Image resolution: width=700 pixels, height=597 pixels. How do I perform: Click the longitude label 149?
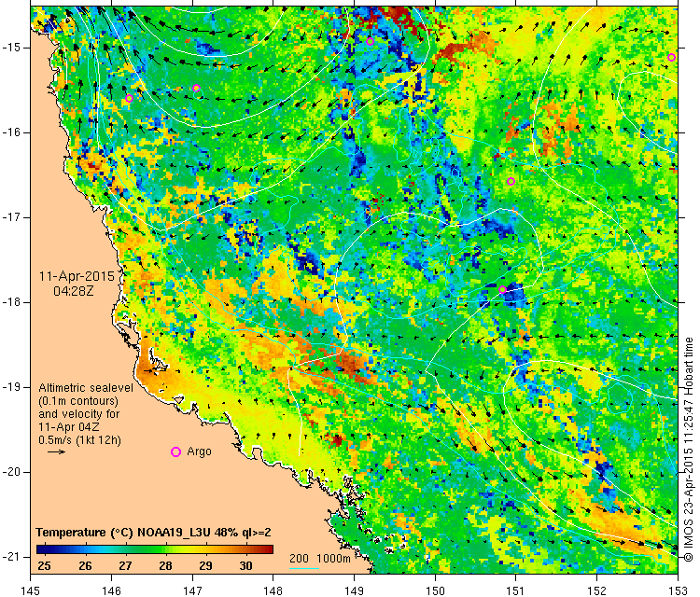(x=354, y=590)
